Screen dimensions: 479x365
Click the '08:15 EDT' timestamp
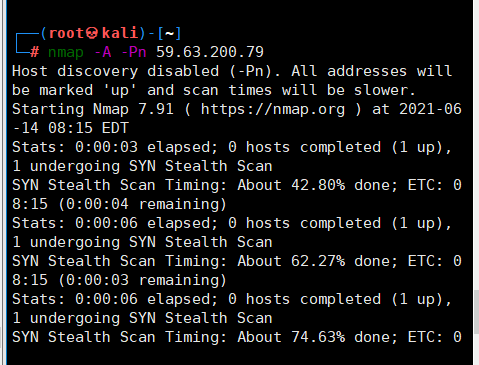pyautogui.click(x=88, y=128)
